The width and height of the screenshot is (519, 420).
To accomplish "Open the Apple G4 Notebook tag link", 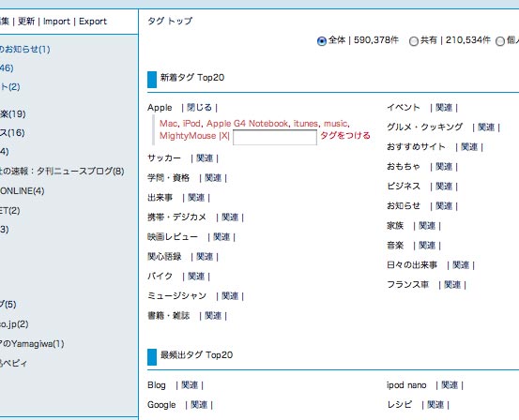I will point(247,124).
